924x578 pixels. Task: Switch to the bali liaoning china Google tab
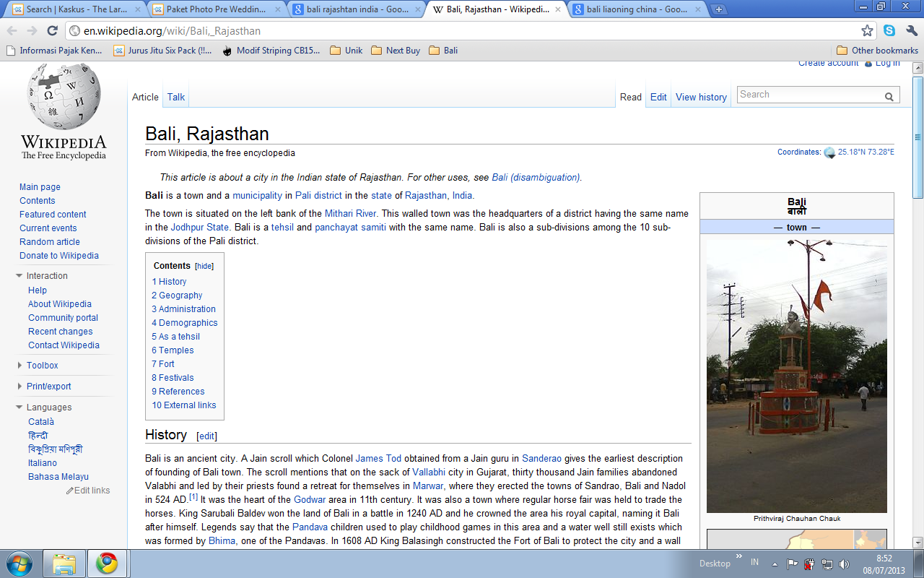pyautogui.click(x=636, y=9)
